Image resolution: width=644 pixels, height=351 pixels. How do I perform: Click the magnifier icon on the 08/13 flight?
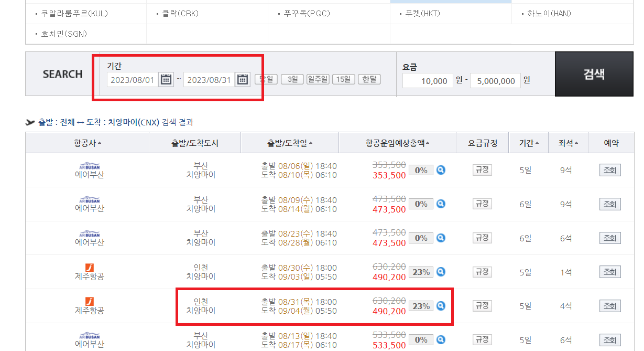pos(441,340)
